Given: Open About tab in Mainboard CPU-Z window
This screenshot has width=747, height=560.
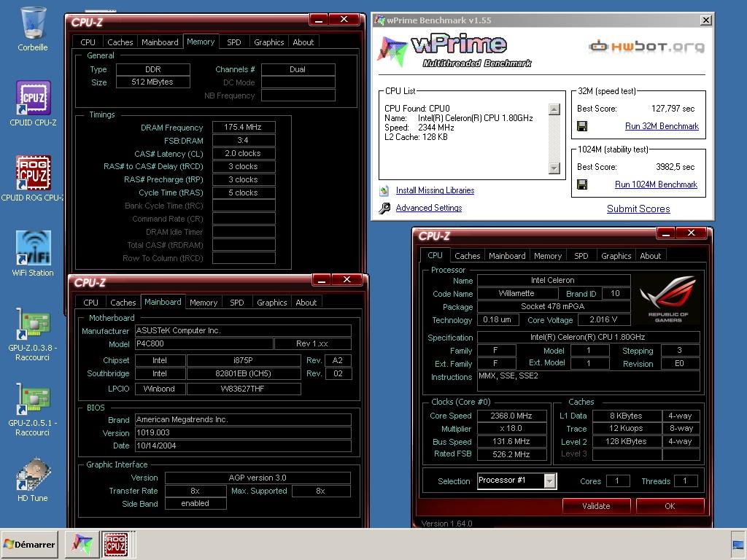Looking at the screenshot, I should tap(306, 303).
